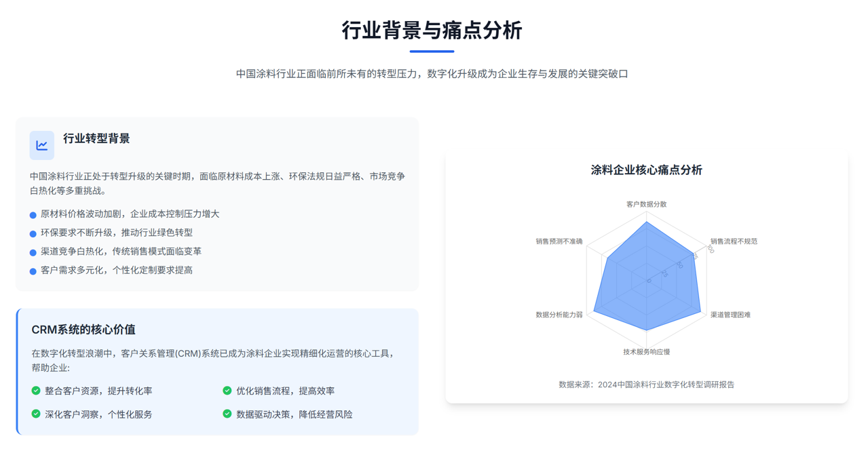
Task: Click the line chart icon beside 行业转型背景
Action: pos(41,145)
